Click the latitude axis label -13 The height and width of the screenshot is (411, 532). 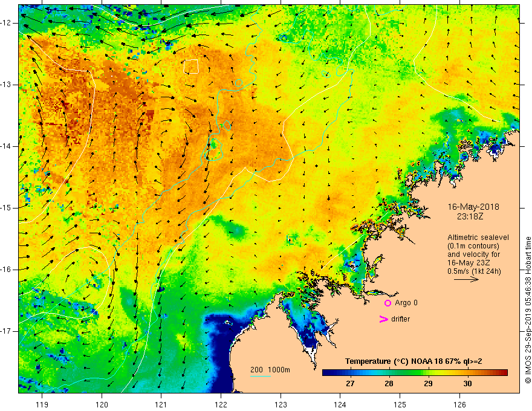(6, 85)
